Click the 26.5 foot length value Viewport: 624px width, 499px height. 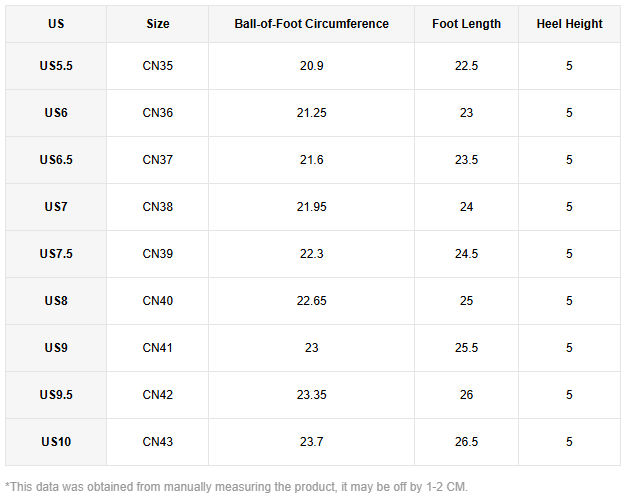[467, 442]
